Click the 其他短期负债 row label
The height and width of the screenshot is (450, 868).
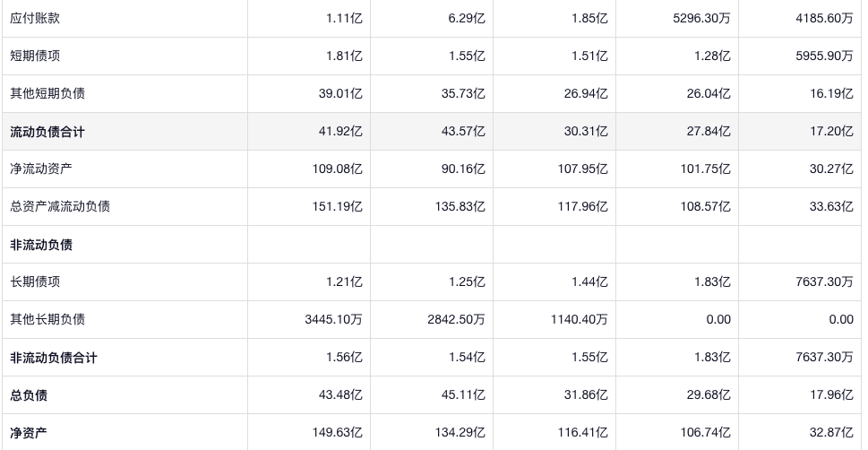[x=47, y=93]
